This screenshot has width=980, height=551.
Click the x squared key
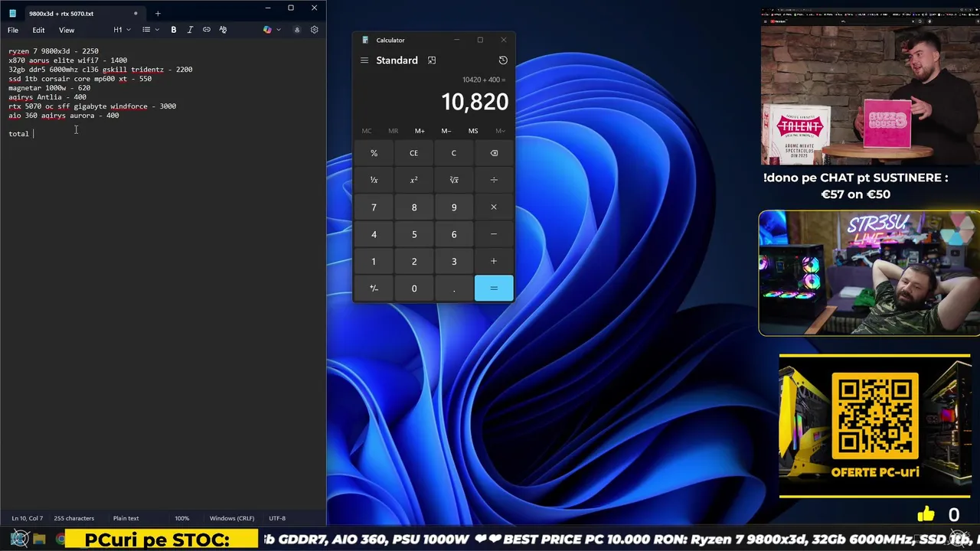pyautogui.click(x=413, y=180)
